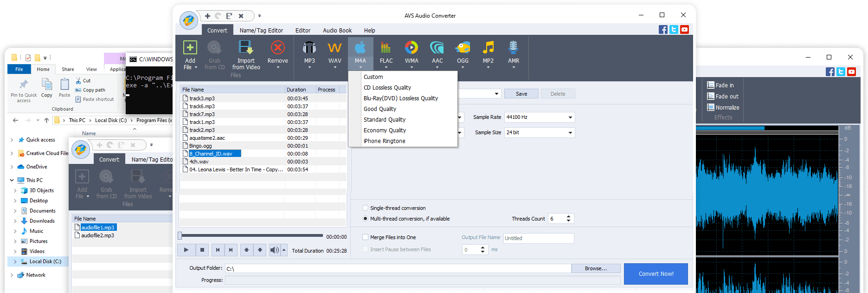
Task: Expand the WAV format options arrow
Action: (x=335, y=67)
